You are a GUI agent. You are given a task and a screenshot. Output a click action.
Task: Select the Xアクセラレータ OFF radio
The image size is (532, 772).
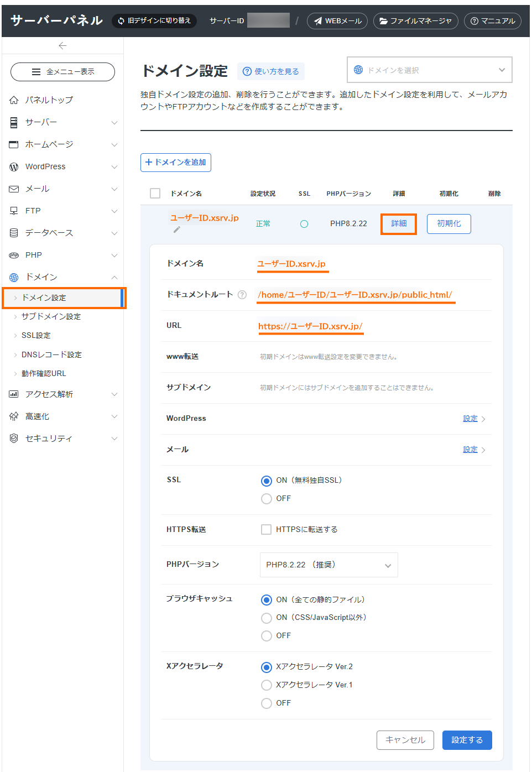tap(267, 703)
